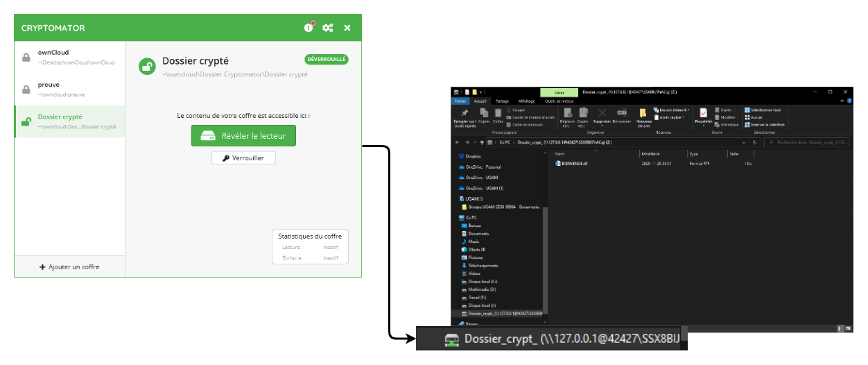The width and height of the screenshot is (868, 365).
Task: Open Disque local (C:) in sidebar
Action: coord(478,282)
